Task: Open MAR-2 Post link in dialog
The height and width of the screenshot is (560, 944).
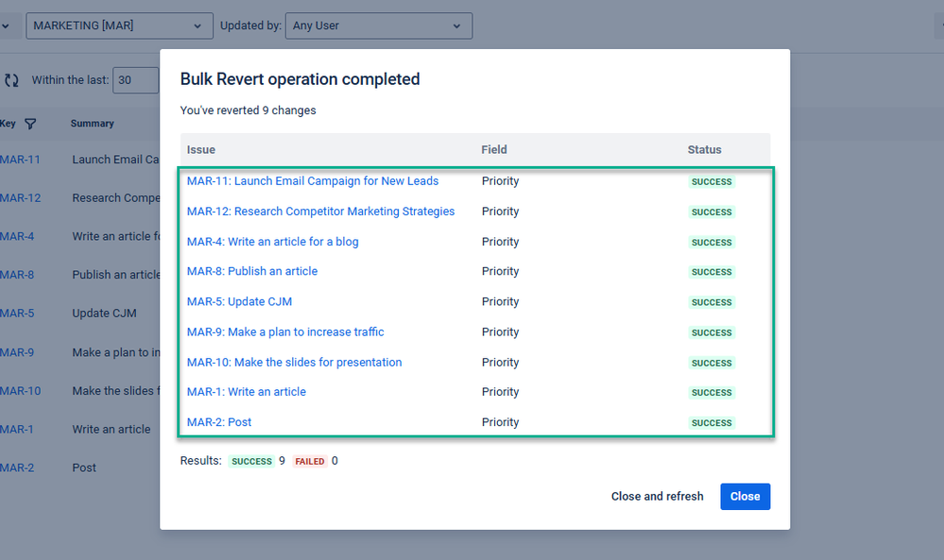Action: 218,422
